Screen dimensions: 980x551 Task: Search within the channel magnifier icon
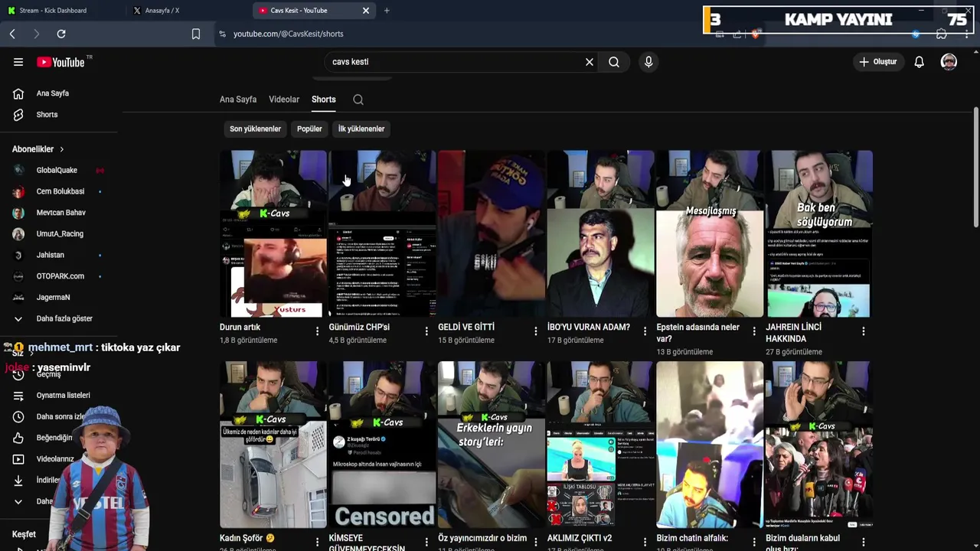pyautogui.click(x=358, y=99)
